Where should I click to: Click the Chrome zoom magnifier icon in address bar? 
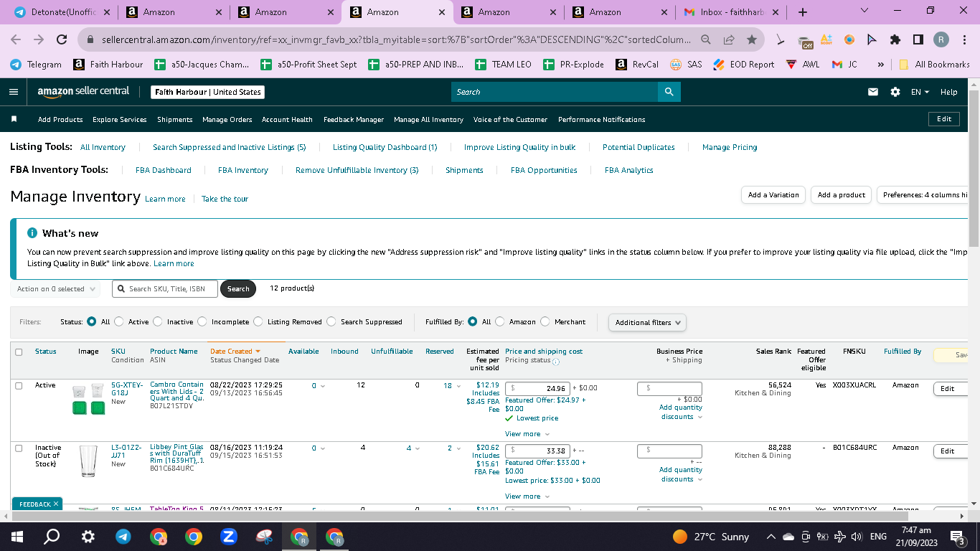(x=706, y=40)
